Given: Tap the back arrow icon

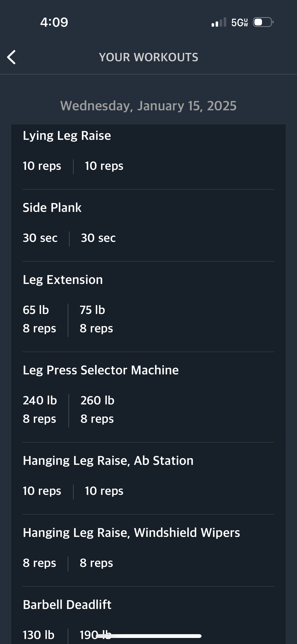Looking at the screenshot, I should [12, 57].
